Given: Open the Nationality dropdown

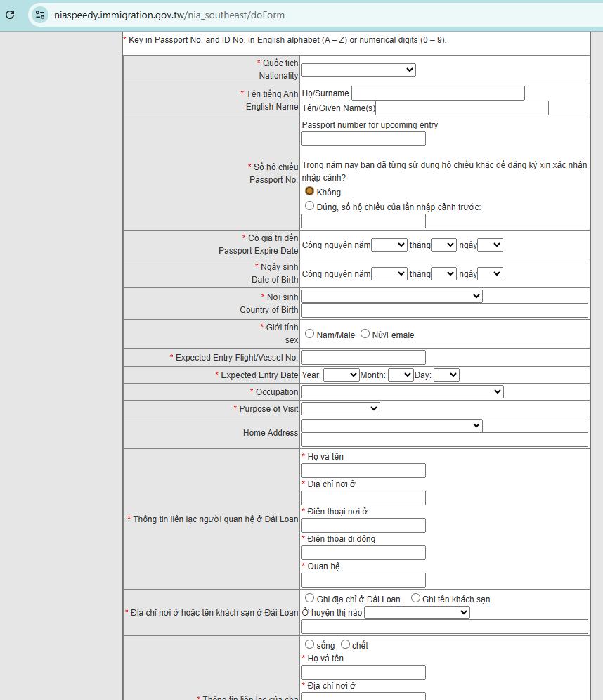Looking at the screenshot, I should click(358, 70).
